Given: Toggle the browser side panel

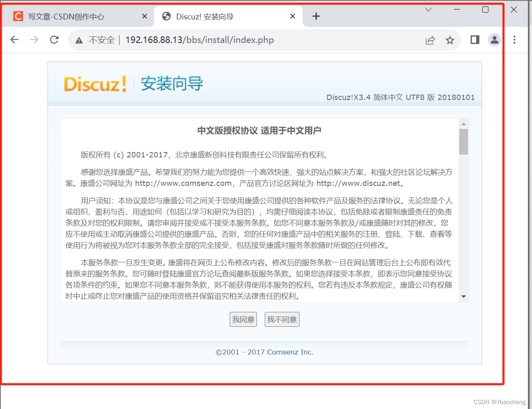Looking at the screenshot, I should [475, 40].
